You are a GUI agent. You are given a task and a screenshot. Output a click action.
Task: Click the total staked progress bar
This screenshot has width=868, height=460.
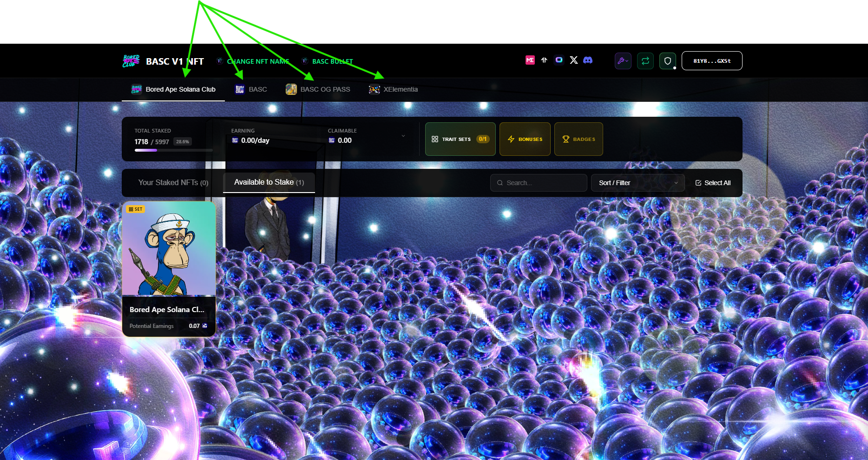click(x=173, y=150)
